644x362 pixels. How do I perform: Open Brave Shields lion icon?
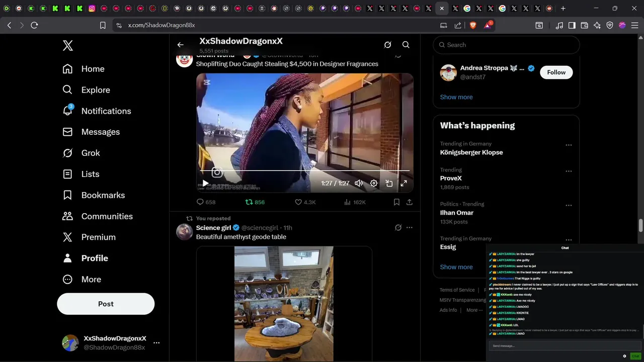point(473,25)
